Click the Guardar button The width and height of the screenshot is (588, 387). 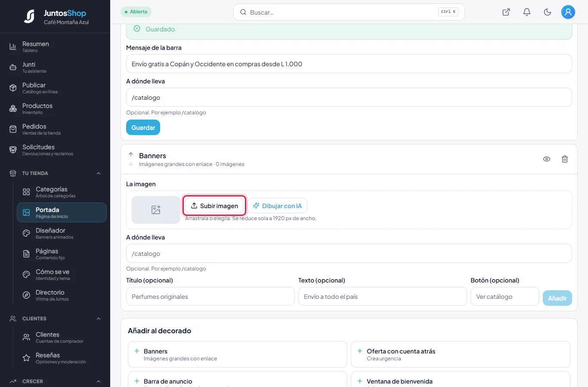point(143,127)
